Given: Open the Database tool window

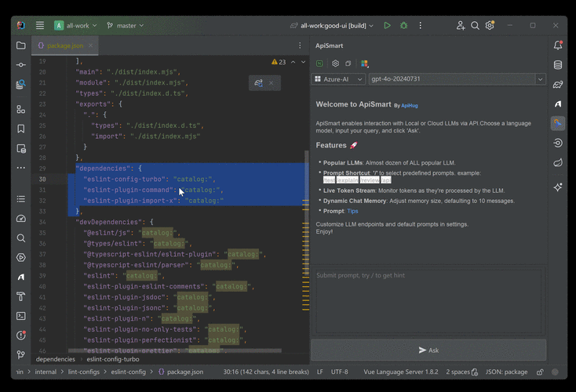Looking at the screenshot, I should pyautogui.click(x=557, y=65).
